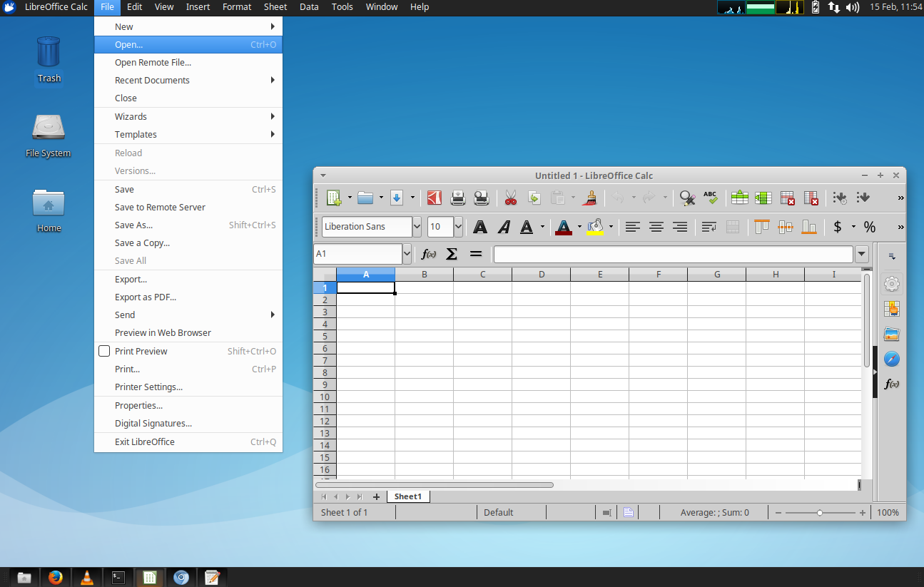Click the Sort Ascending icon
The width and height of the screenshot is (924, 587).
coord(863,198)
